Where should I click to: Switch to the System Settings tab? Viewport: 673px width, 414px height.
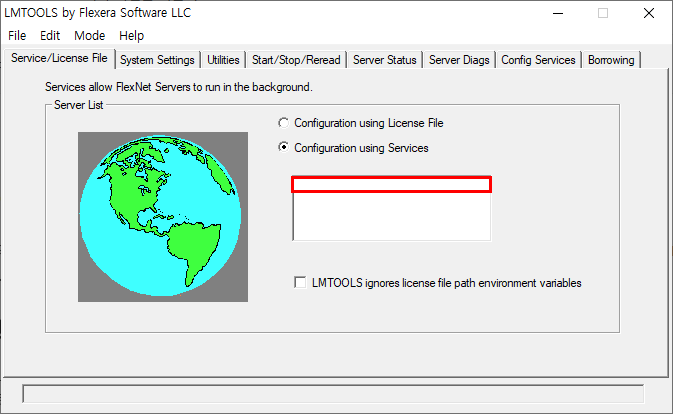[x=157, y=60]
